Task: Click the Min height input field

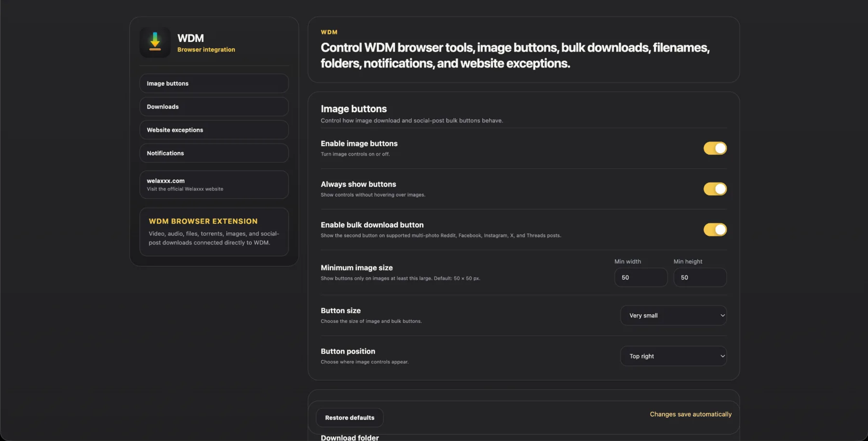Action: coord(700,278)
